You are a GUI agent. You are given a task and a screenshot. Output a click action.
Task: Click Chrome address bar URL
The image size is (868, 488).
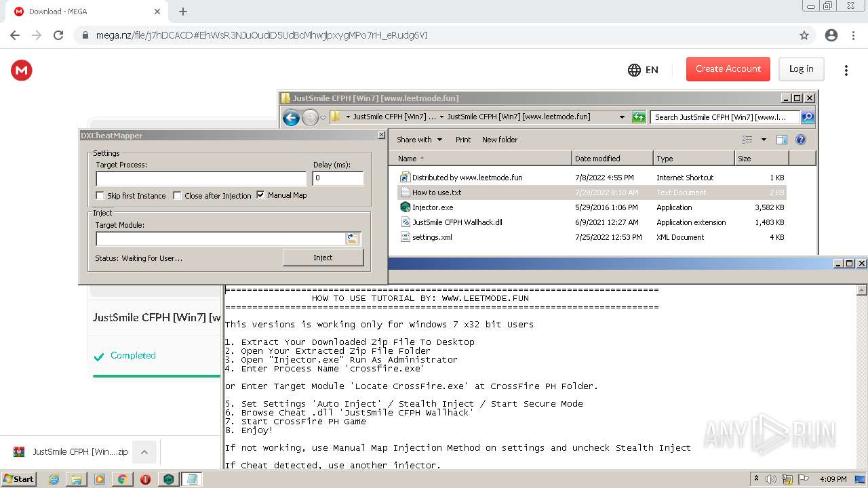pyautogui.click(x=262, y=35)
